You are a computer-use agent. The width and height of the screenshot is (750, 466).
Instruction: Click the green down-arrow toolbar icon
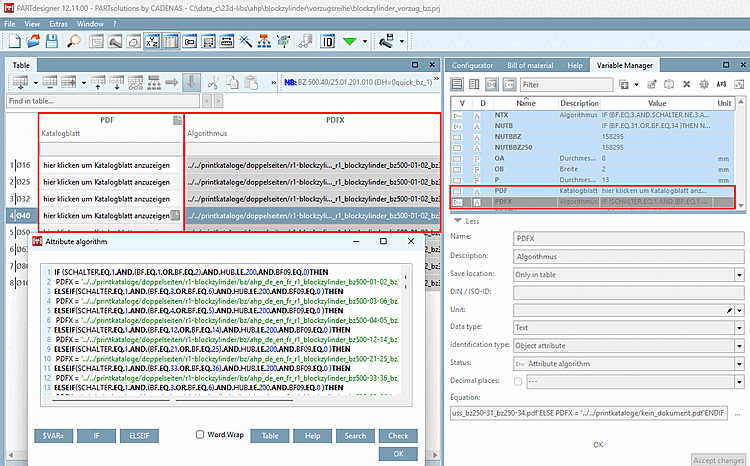(350, 42)
